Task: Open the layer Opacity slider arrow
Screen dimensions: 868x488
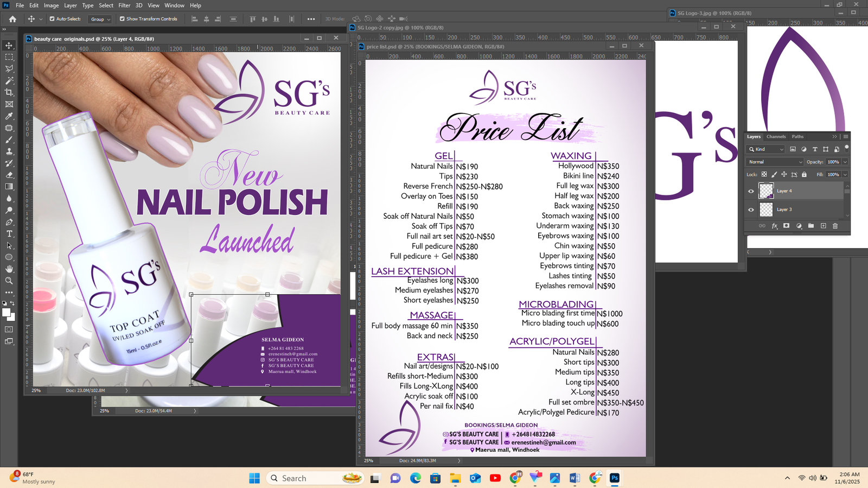Action: pos(845,162)
